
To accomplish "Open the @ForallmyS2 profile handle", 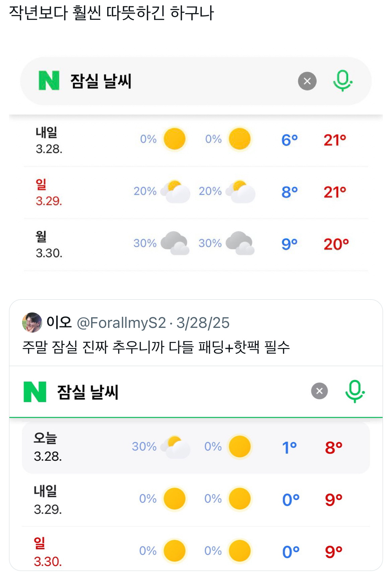I will pyautogui.click(x=121, y=323).
